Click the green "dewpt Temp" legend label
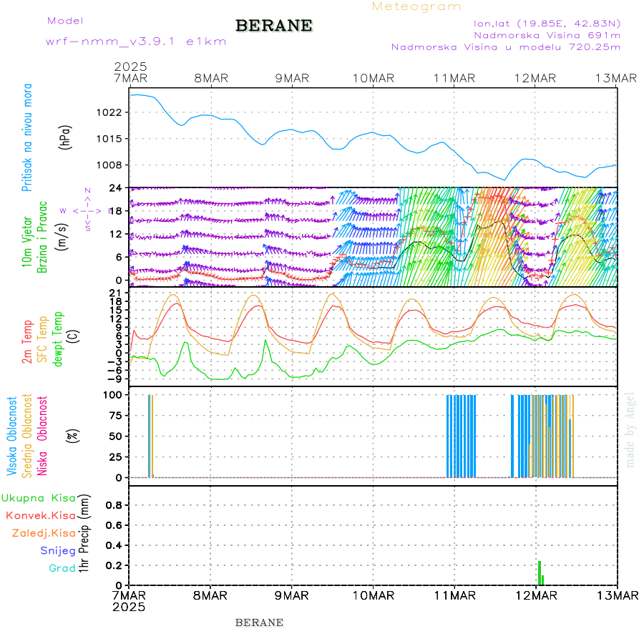This screenshot has height=644, width=644. pos(57,339)
